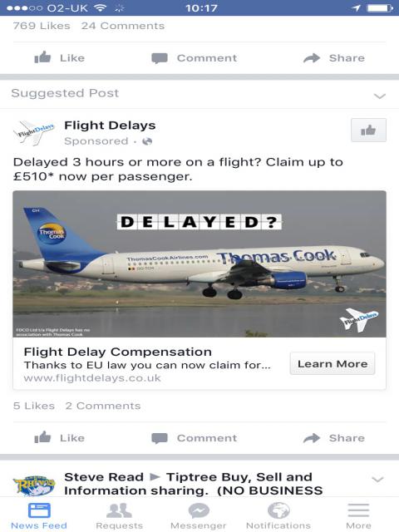Switch to the News Feed tab

pyautogui.click(x=39, y=515)
